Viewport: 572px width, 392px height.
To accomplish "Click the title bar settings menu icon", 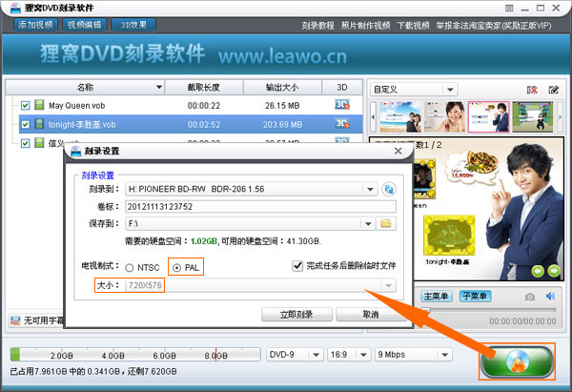I will 509,8.
